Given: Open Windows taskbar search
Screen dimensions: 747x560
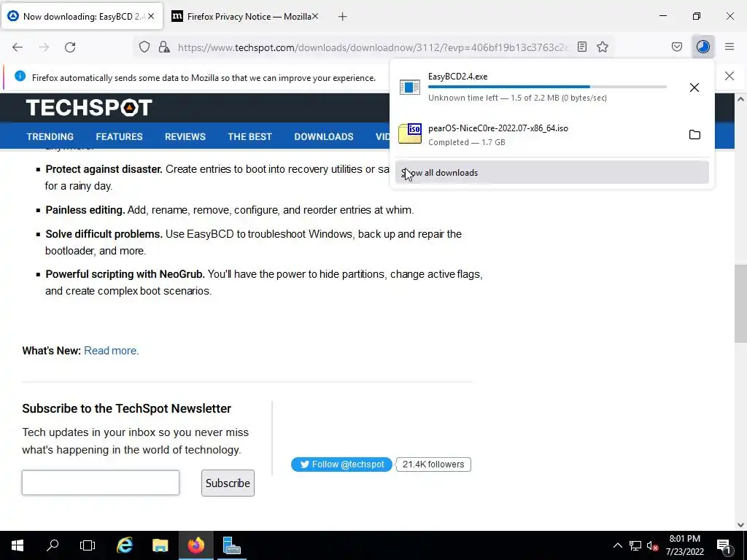Looking at the screenshot, I should [53, 545].
